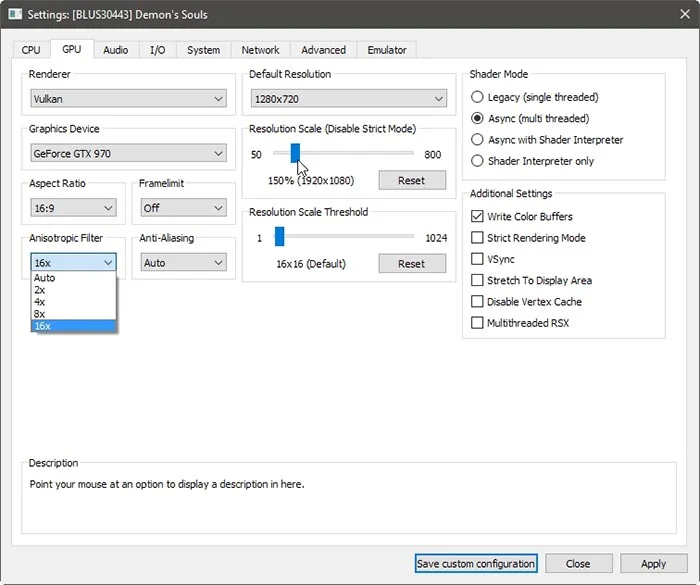Go to the Advanced tab
The height and width of the screenshot is (585, 700).
click(323, 50)
